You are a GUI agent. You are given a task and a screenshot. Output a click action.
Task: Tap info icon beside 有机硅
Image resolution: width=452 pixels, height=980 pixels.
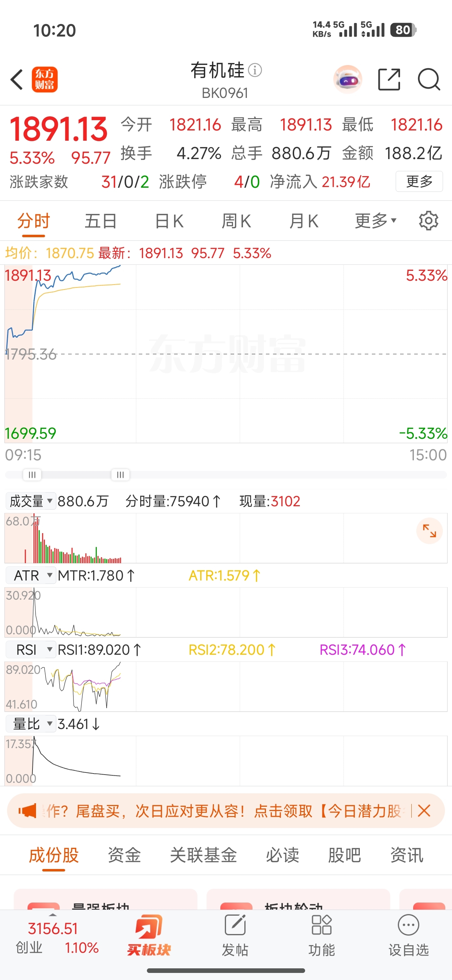pos(255,70)
